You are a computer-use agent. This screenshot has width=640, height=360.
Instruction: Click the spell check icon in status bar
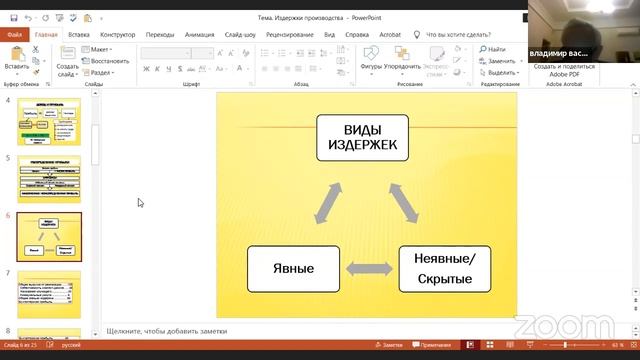(x=50, y=345)
